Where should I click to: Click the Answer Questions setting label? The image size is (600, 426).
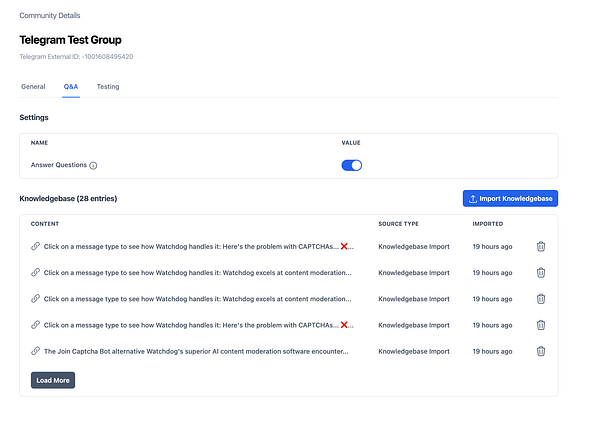(59, 165)
